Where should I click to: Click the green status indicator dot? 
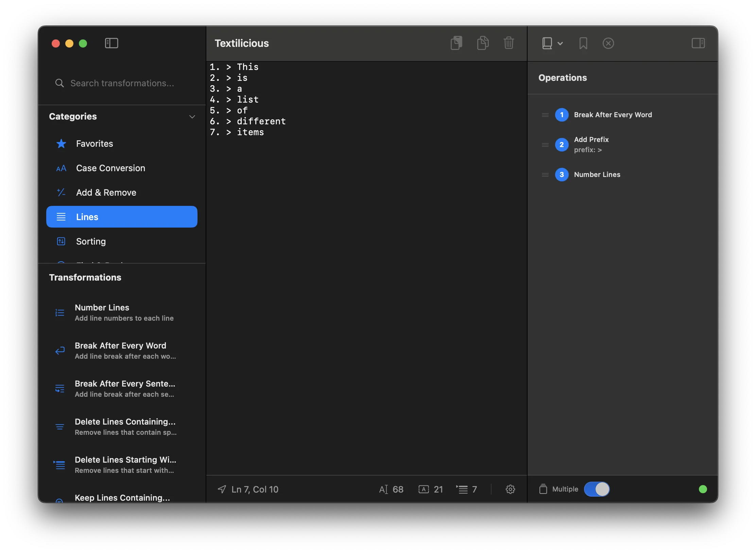point(703,489)
